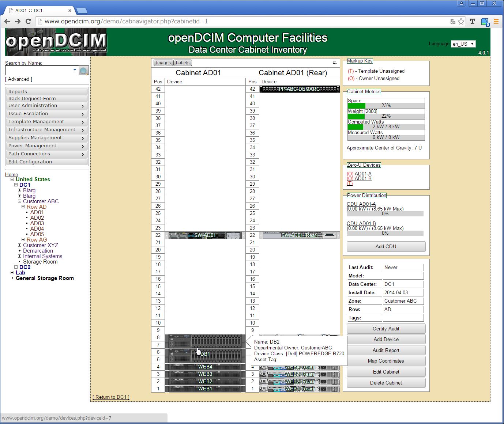Click the Return to DC1 link
This screenshot has width=504, height=424.
pos(111,397)
